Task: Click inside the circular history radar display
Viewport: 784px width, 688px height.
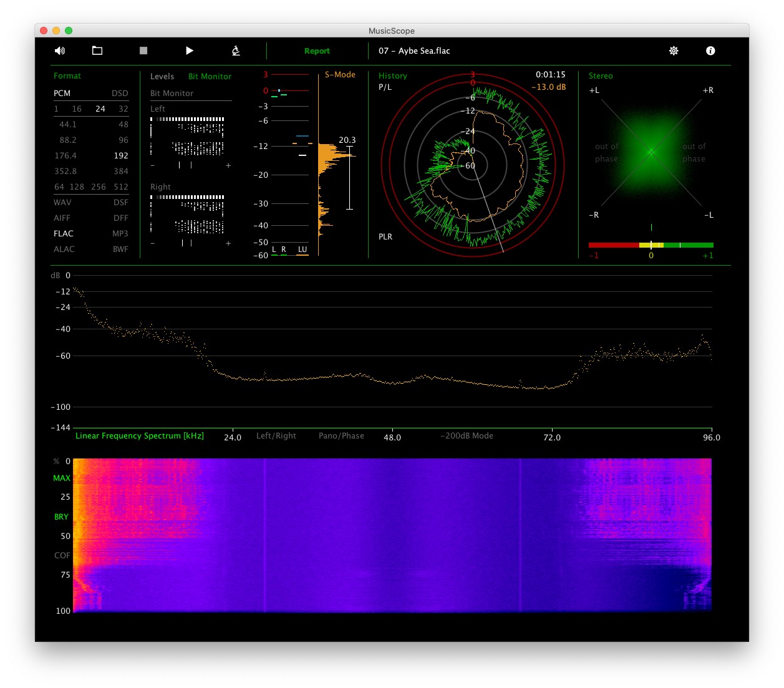Action: (x=472, y=165)
